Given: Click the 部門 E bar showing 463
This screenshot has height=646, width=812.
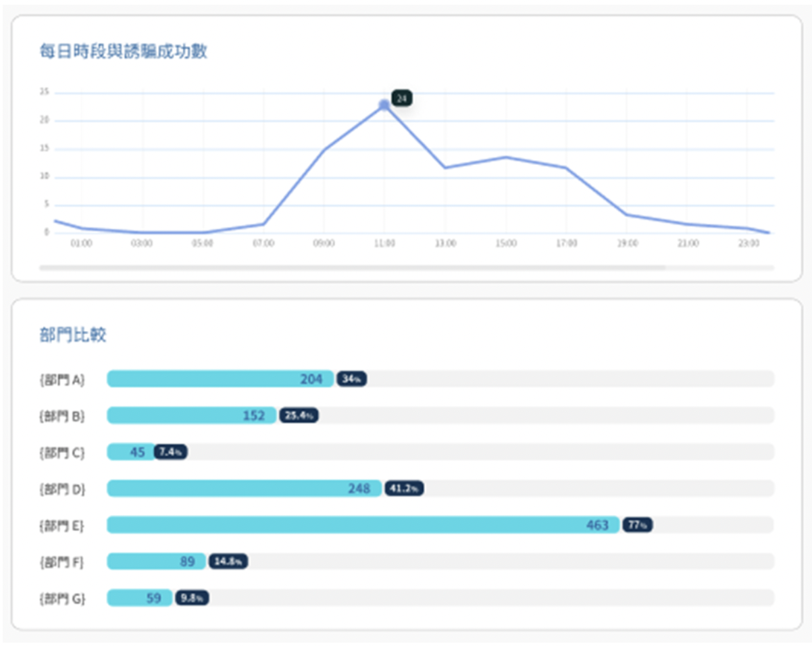Looking at the screenshot, I should [x=363, y=525].
